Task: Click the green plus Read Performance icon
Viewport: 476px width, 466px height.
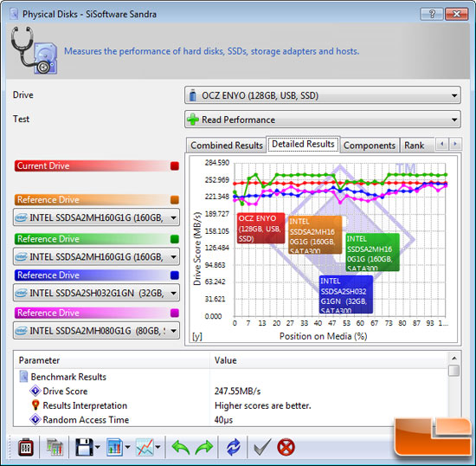Action: tap(193, 120)
